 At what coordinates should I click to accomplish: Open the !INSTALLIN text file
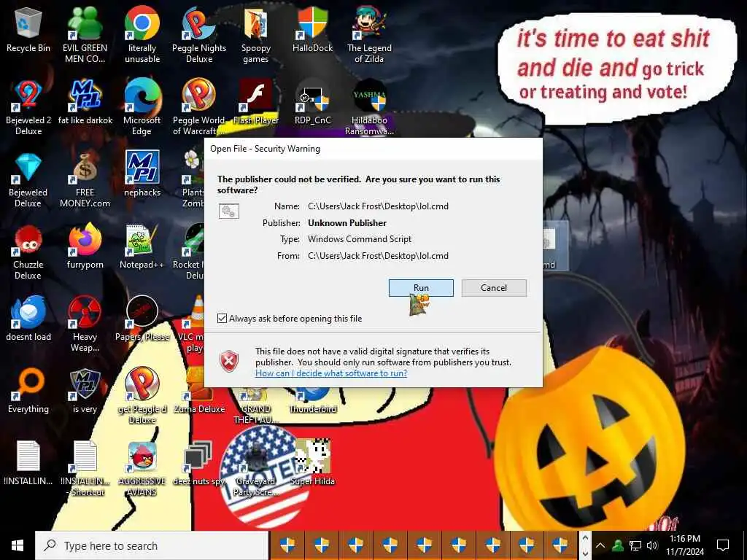(28, 463)
